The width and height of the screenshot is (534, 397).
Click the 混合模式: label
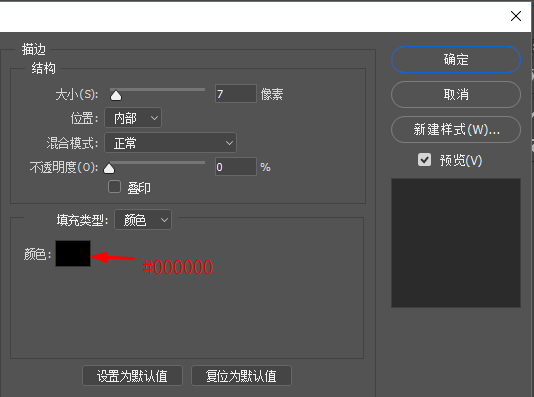pos(72,143)
